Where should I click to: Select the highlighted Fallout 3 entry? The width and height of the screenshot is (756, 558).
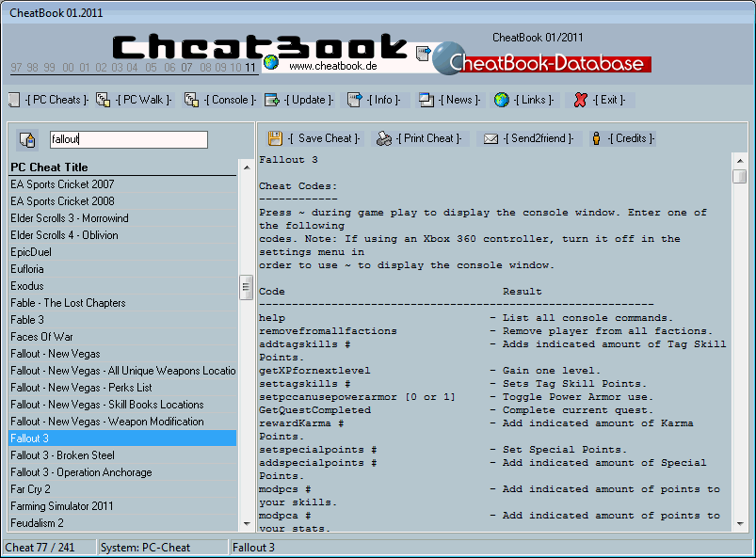(x=123, y=438)
